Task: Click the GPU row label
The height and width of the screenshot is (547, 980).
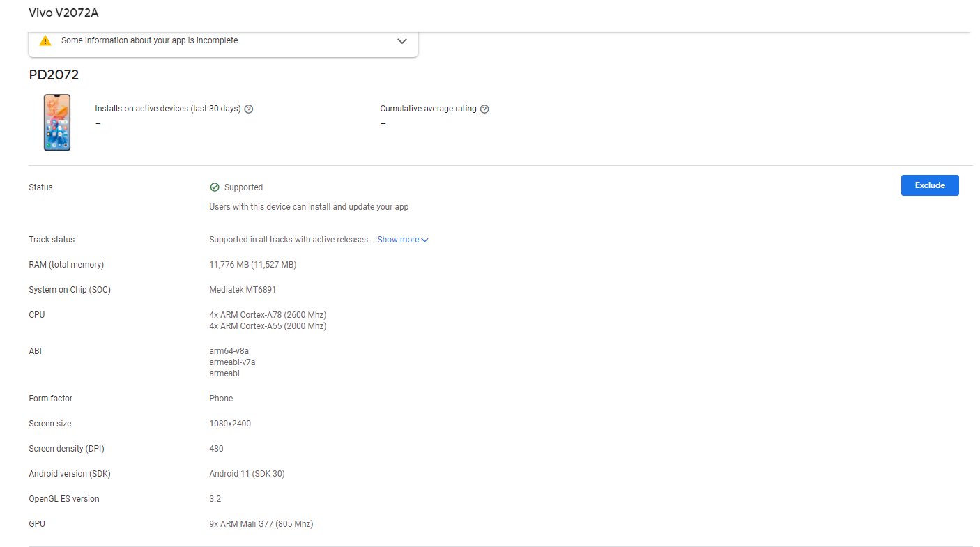Action: click(x=37, y=524)
